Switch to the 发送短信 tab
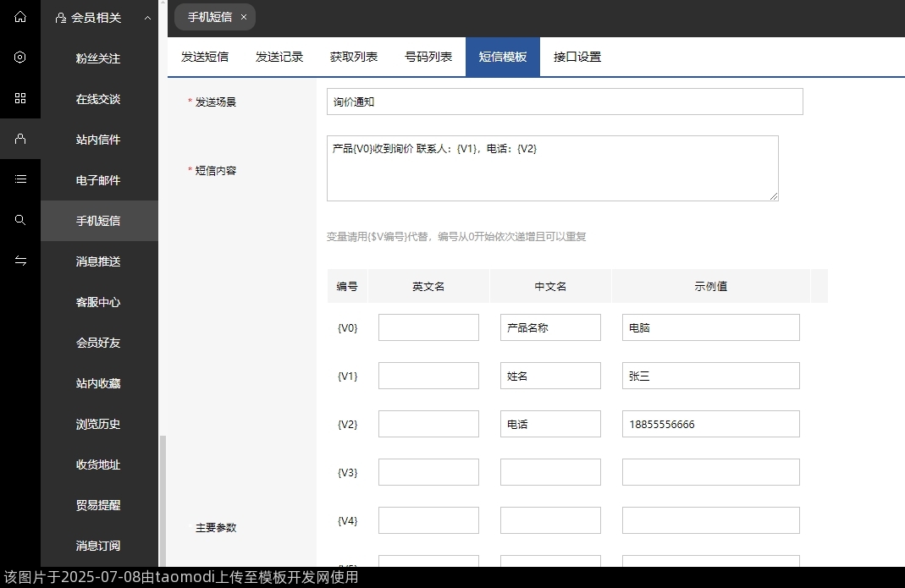The image size is (905, 588). click(x=204, y=57)
